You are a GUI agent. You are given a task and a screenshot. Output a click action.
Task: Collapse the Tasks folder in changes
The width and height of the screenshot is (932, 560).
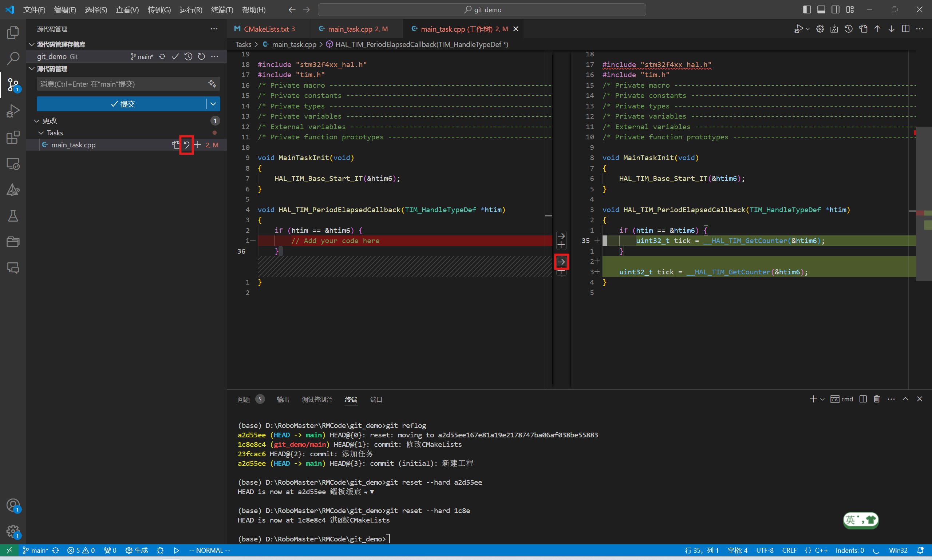41,133
